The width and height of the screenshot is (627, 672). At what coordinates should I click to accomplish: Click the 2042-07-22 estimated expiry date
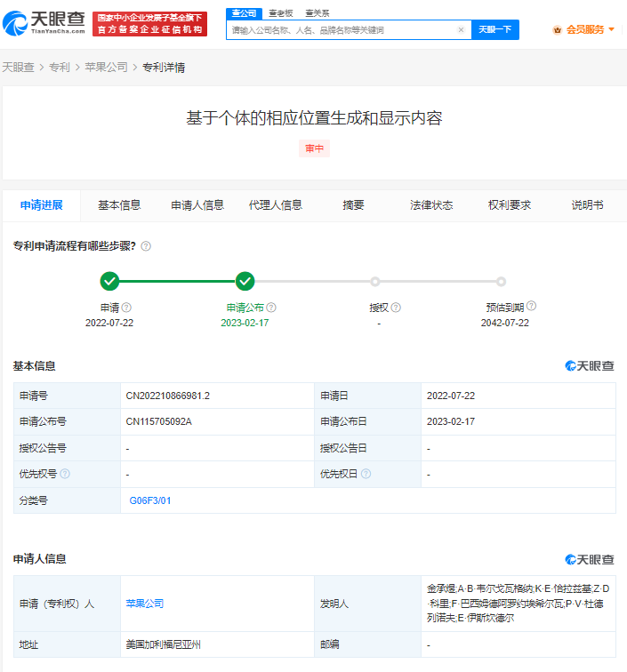(505, 323)
